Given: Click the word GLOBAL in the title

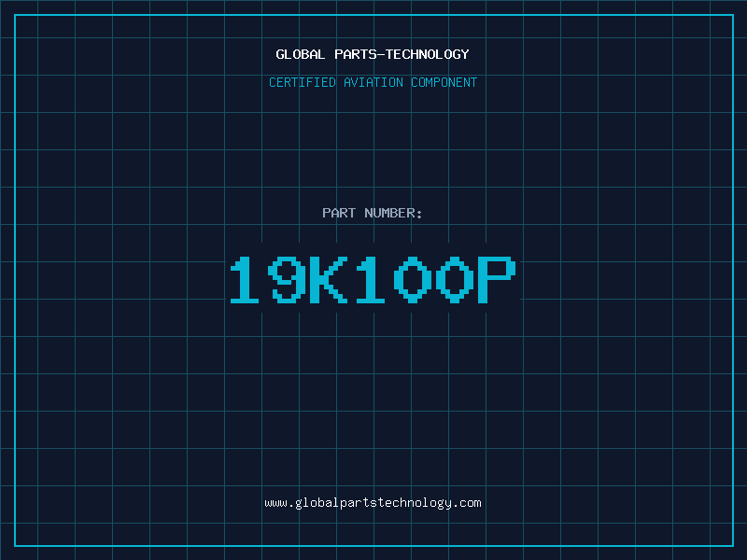Looking at the screenshot, I should tap(300, 54).
